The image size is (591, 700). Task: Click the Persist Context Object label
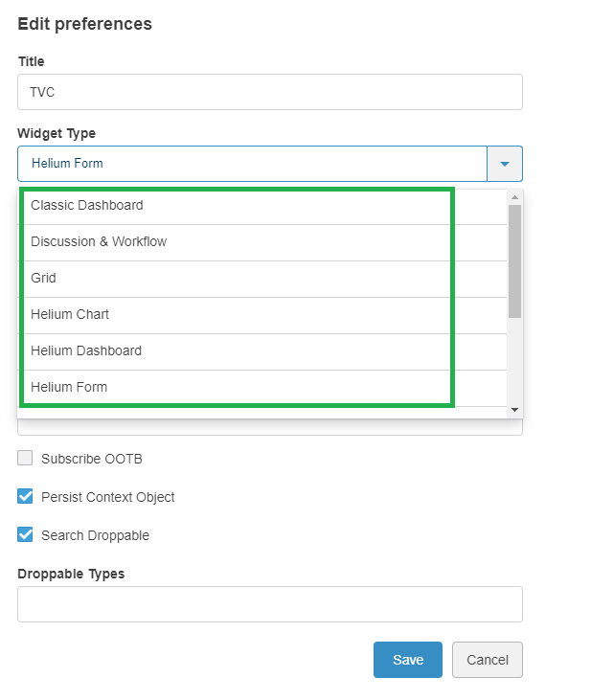pos(108,498)
